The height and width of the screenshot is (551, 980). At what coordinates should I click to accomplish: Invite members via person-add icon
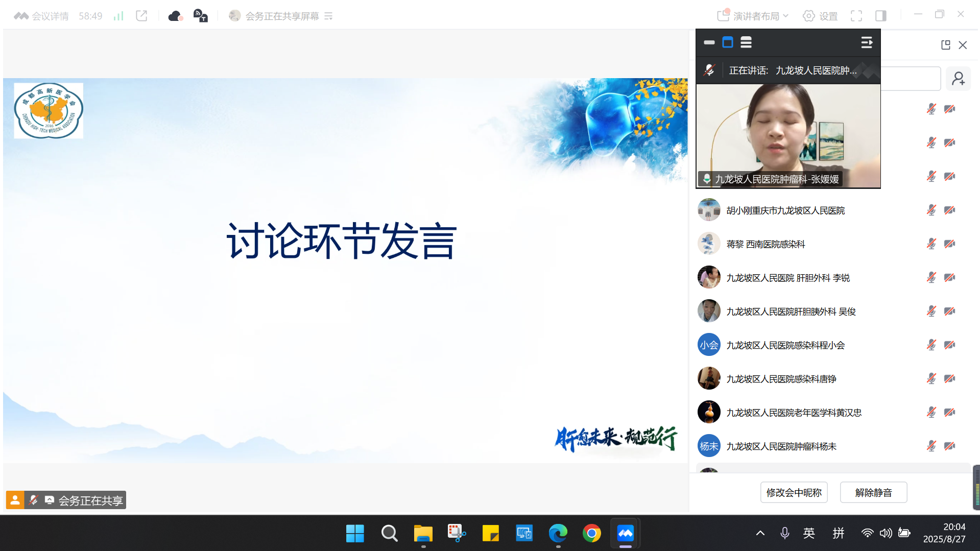(959, 78)
